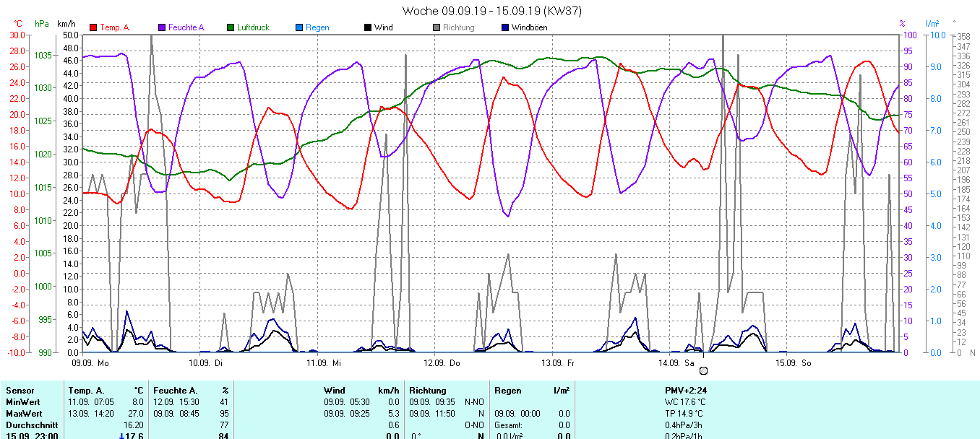This screenshot has width=980, height=439.
Task: Click the chart title Woche 09.09.19 - 15.09.19
Action: point(491,11)
